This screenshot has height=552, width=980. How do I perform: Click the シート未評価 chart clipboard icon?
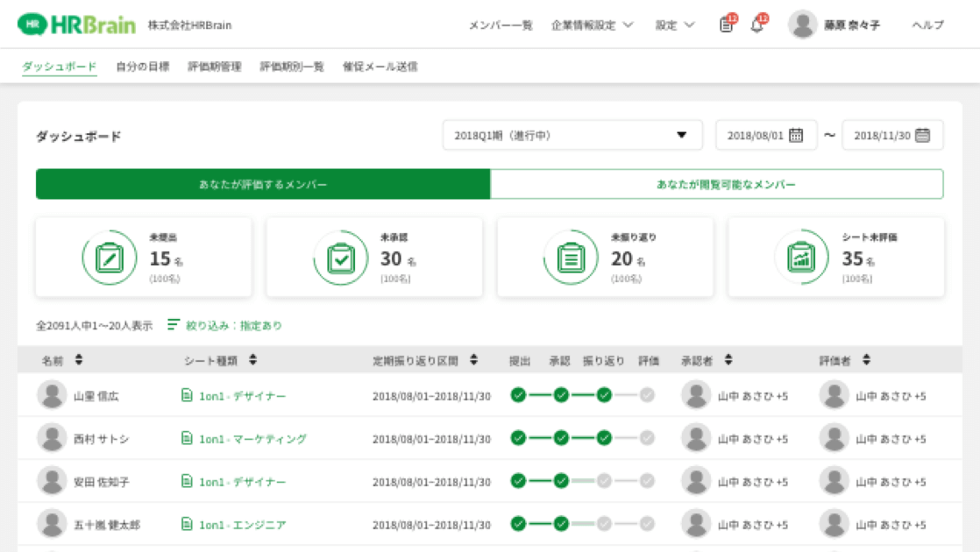[x=801, y=258]
